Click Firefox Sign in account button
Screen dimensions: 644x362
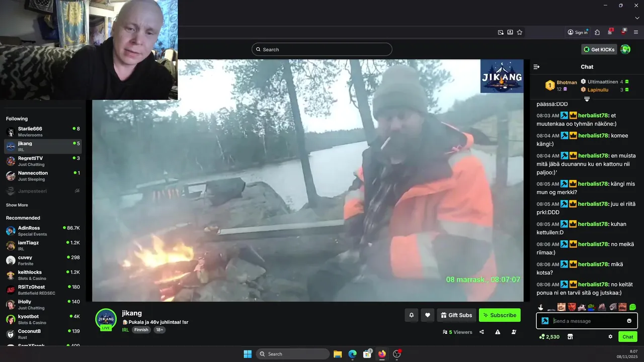coord(577,32)
